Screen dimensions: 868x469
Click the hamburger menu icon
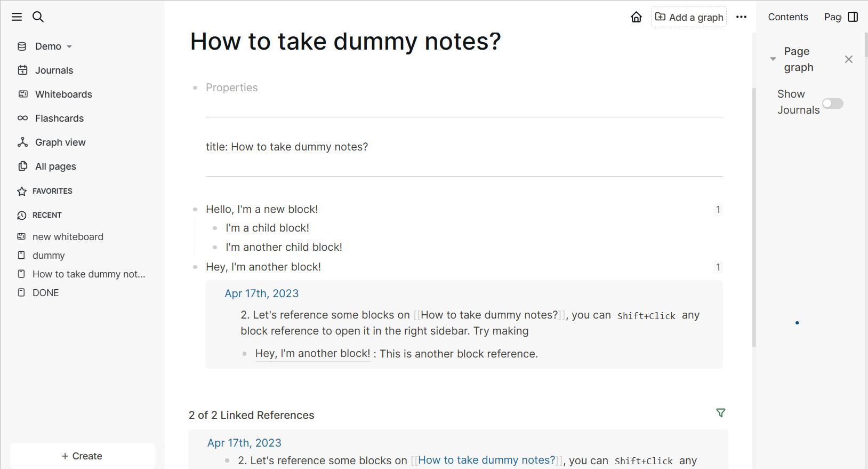(17, 17)
